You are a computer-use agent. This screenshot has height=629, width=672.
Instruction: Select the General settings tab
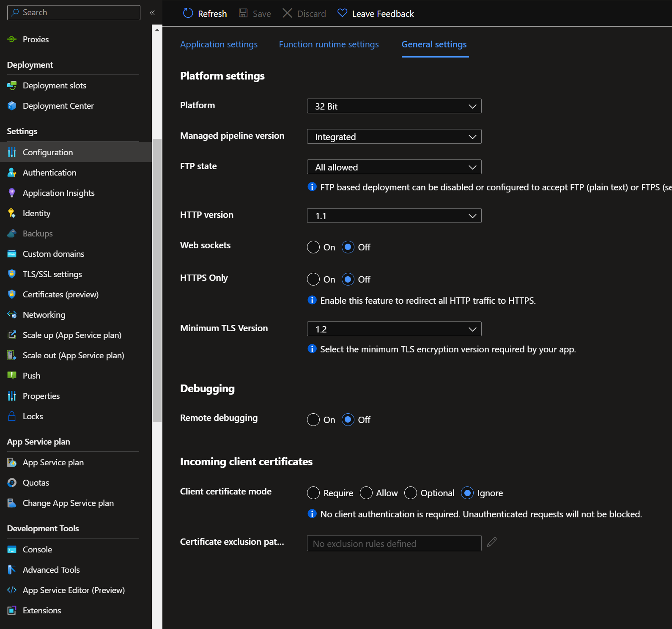tap(434, 44)
